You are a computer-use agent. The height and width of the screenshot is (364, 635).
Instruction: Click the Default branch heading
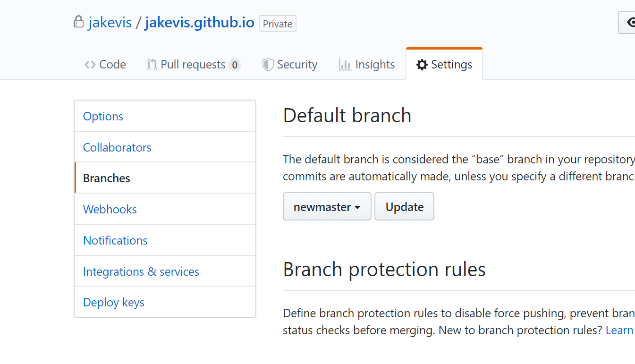(347, 116)
